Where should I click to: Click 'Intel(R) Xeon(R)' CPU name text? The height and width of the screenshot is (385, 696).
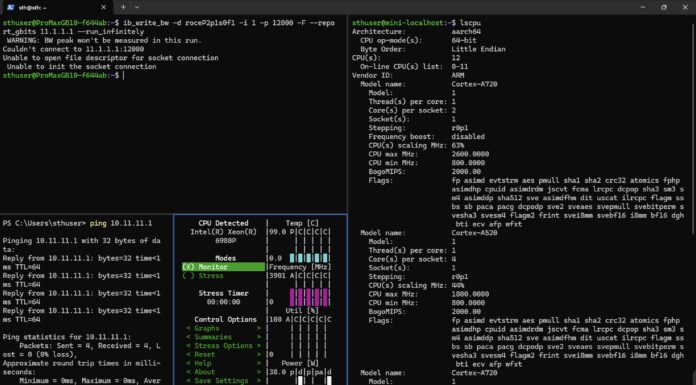click(223, 232)
